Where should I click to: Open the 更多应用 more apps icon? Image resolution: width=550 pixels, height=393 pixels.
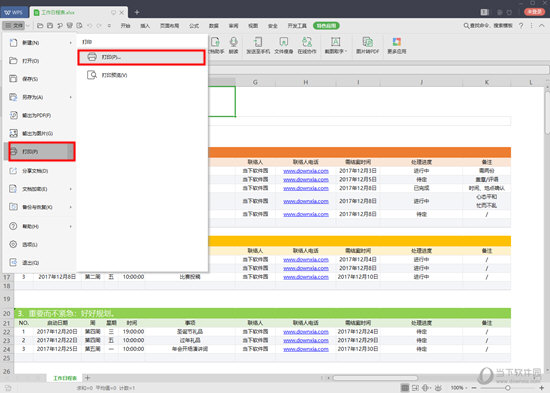pyautogui.click(x=397, y=42)
